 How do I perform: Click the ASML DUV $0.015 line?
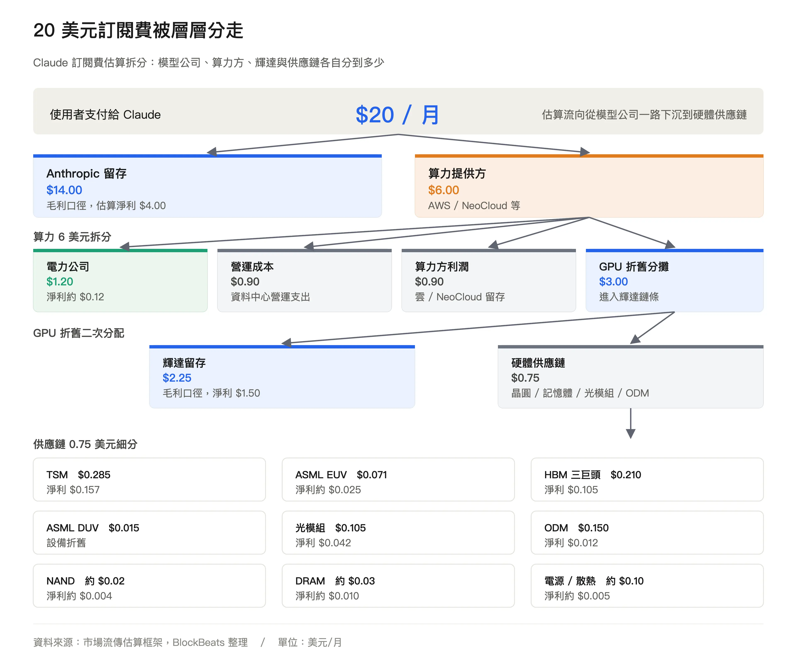coord(93,528)
